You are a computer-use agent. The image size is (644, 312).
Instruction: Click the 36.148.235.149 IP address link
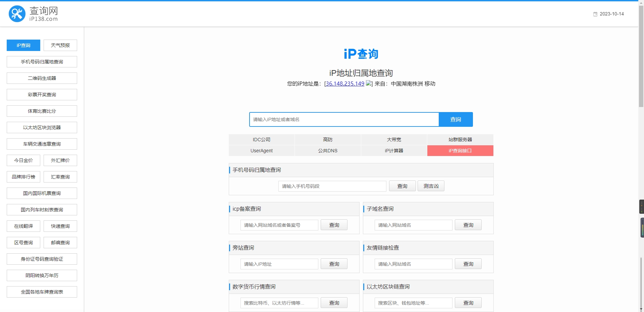(345, 84)
